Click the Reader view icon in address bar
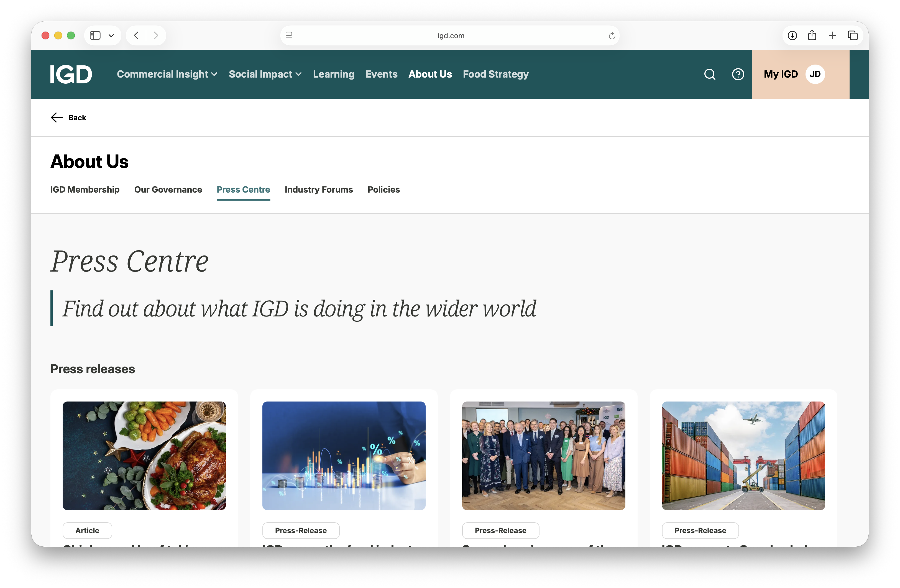The image size is (900, 588). pos(289,35)
